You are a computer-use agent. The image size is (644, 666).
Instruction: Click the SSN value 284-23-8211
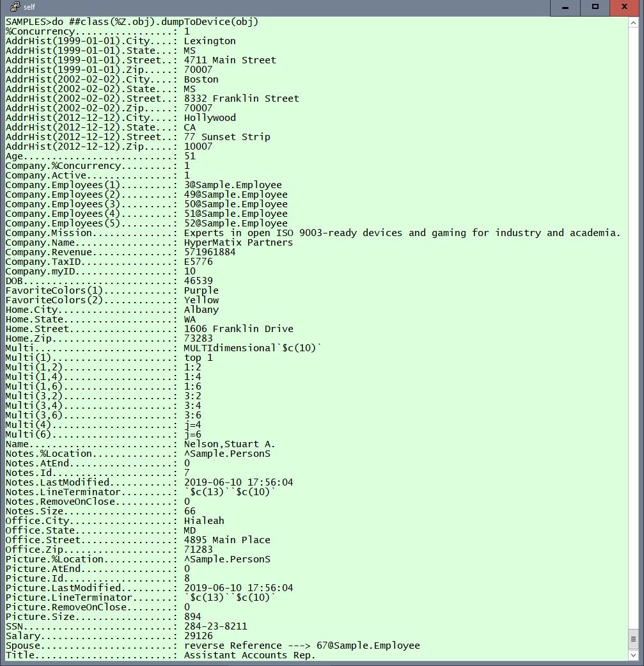coord(216,626)
